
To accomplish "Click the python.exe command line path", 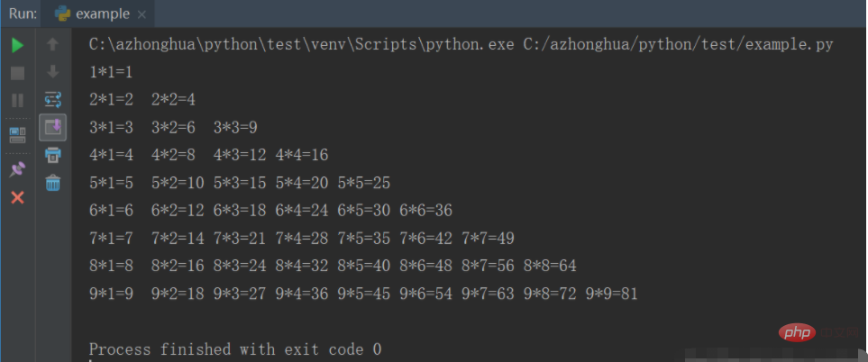I will pos(302,44).
